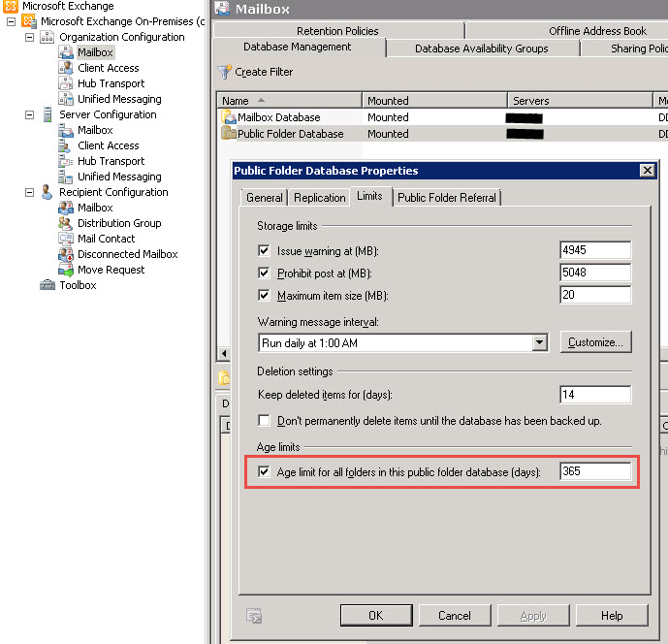Viewport: 668px width, 644px height.
Task: Click the Mailbox header icon in the result pane
Action: point(222,9)
